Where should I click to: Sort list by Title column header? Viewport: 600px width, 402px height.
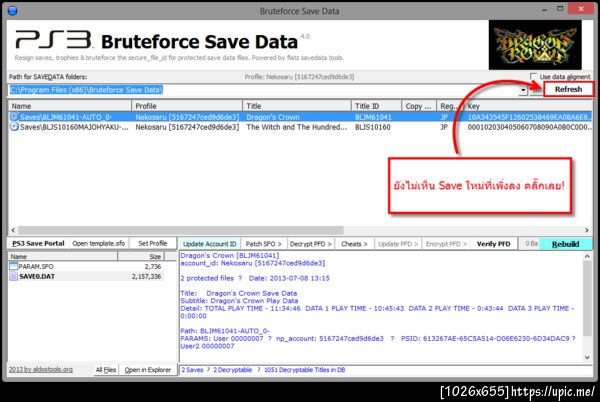pyautogui.click(x=297, y=106)
